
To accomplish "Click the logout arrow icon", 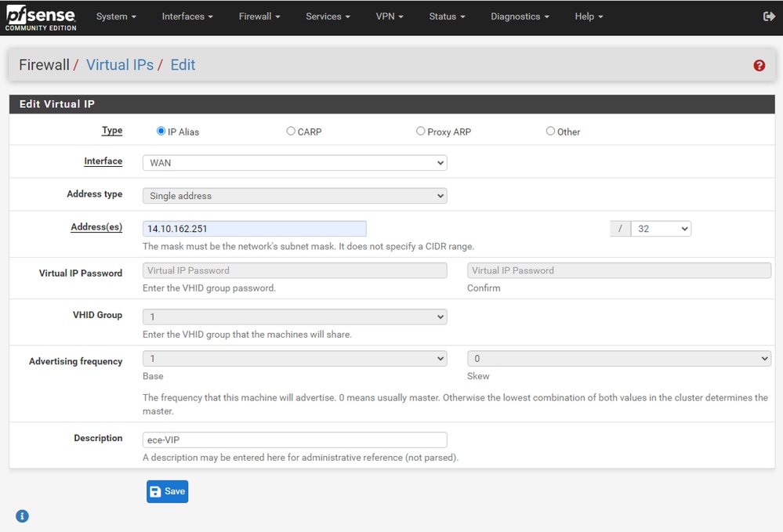I will pyautogui.click(x=769, y=16).
